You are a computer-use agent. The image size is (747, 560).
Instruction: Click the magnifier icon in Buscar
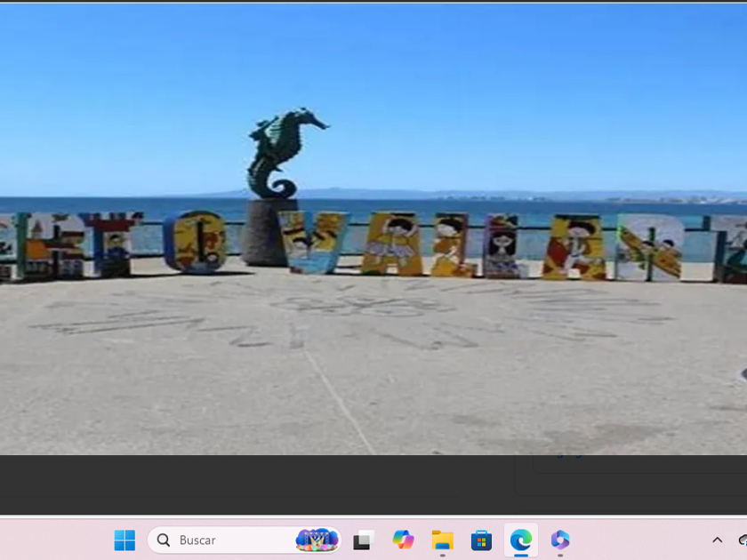click(164, 540)
